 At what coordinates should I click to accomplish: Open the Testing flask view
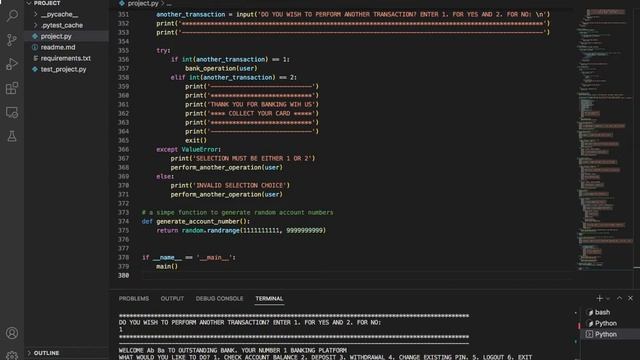[12, 136]
